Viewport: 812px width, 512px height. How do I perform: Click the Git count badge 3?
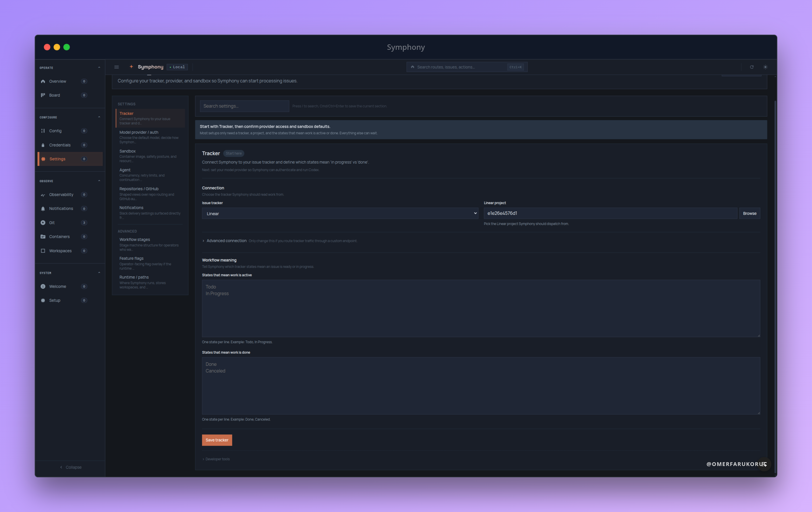pos(84,222)
